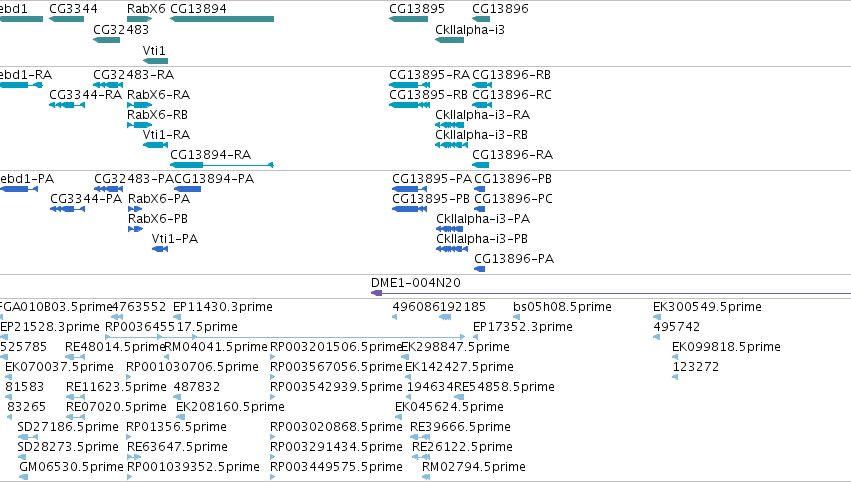Click protein CG13896-PA glyph
851x482 pixels.
[x=480, y=269]
